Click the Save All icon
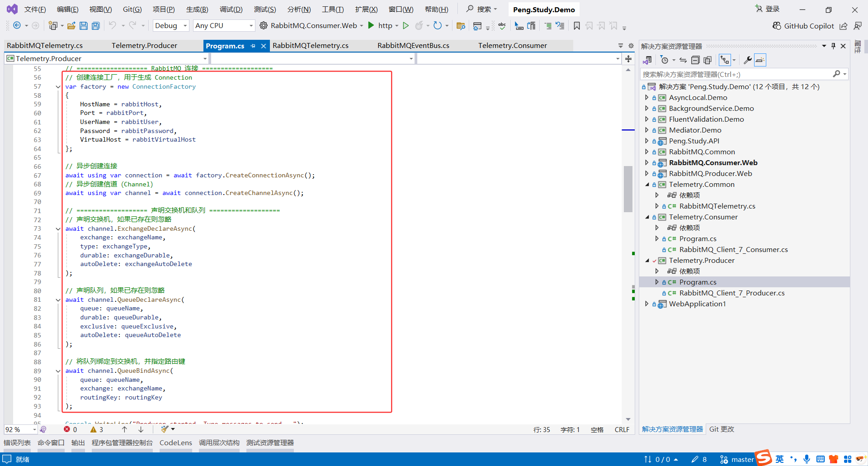The width and height of the screenshot is (868, 466). point(96,26)
